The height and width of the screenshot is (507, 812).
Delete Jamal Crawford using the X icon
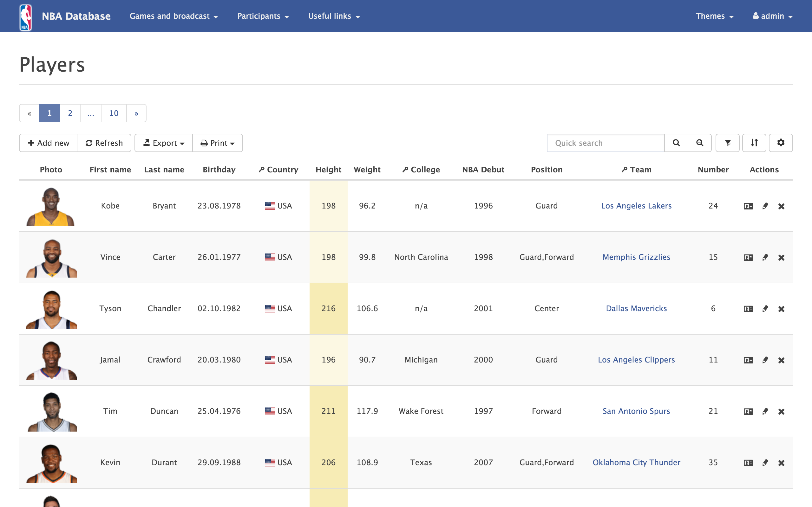[x=782, y=360]
